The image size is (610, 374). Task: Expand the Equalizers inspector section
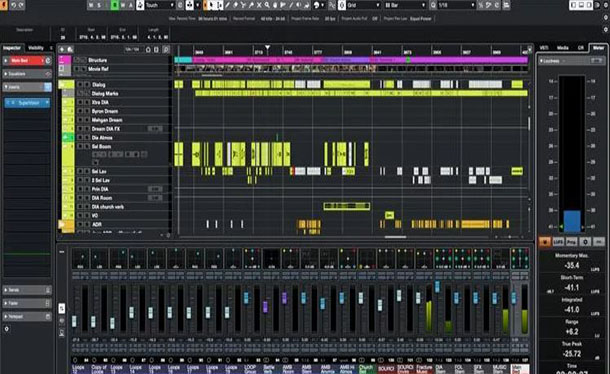(5, 74)
